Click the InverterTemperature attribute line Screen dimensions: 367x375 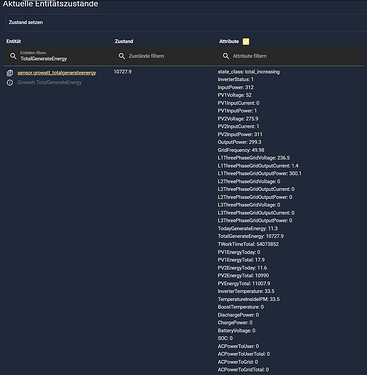click(246, 291)
